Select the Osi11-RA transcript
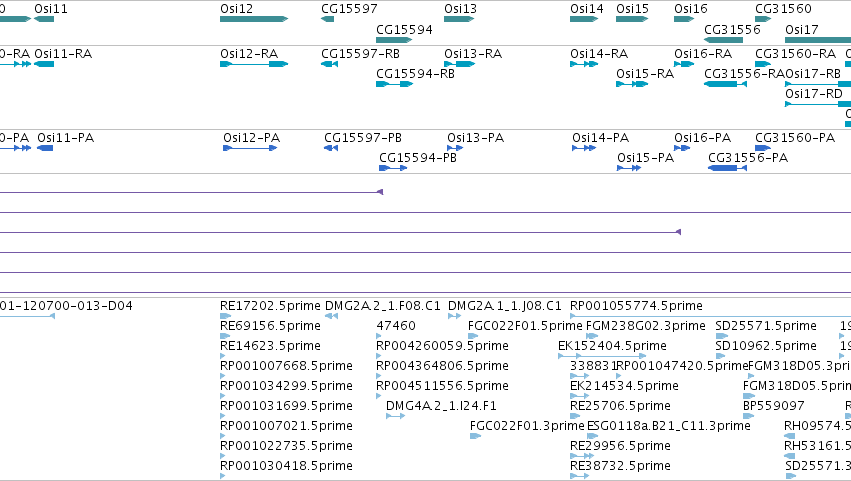This screenshot has height=481, width=851. 44,64
